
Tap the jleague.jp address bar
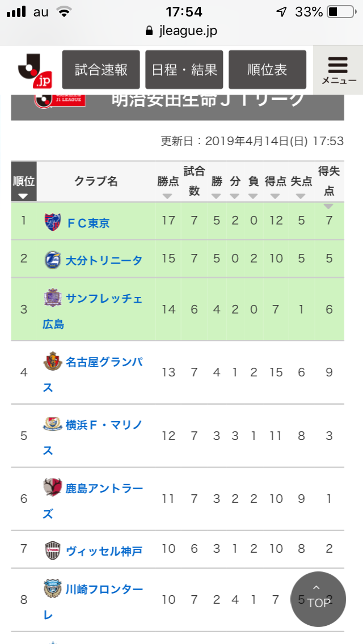[181, 31]
